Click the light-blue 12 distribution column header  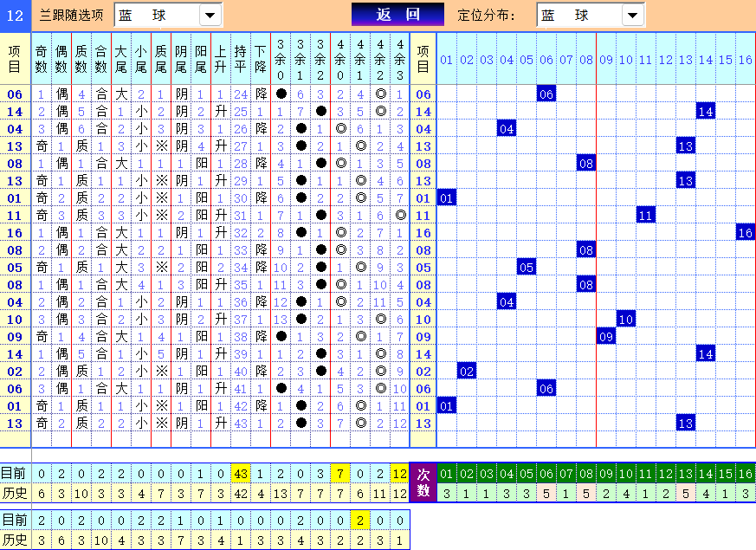[x=666, y=60]
